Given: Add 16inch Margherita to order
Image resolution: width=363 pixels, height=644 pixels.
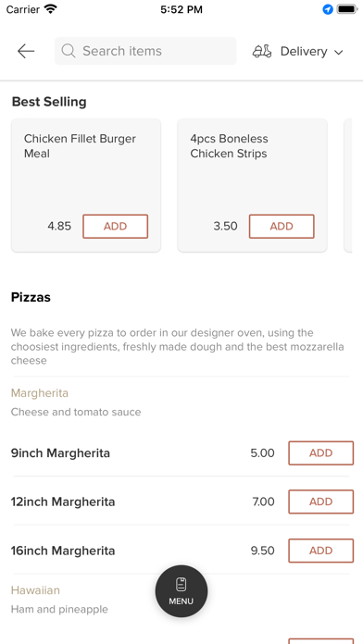Looking at the screenshot, I should [321, 551].
